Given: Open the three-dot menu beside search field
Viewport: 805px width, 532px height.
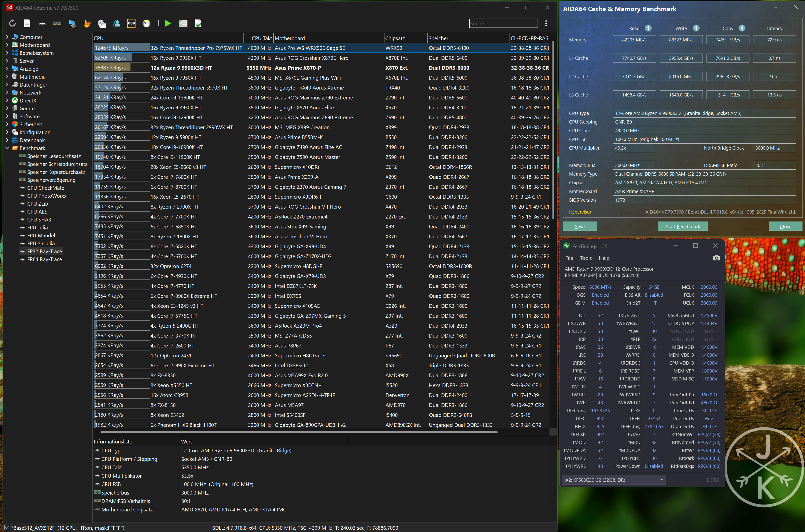Looking at the screenshot, I should pos(546,23).
